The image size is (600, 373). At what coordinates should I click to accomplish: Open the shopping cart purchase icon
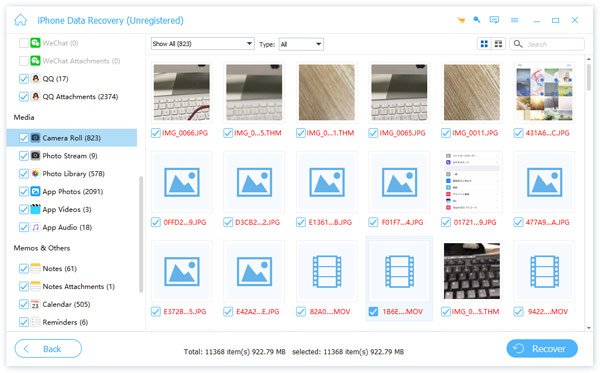click(x=461, y=20)
